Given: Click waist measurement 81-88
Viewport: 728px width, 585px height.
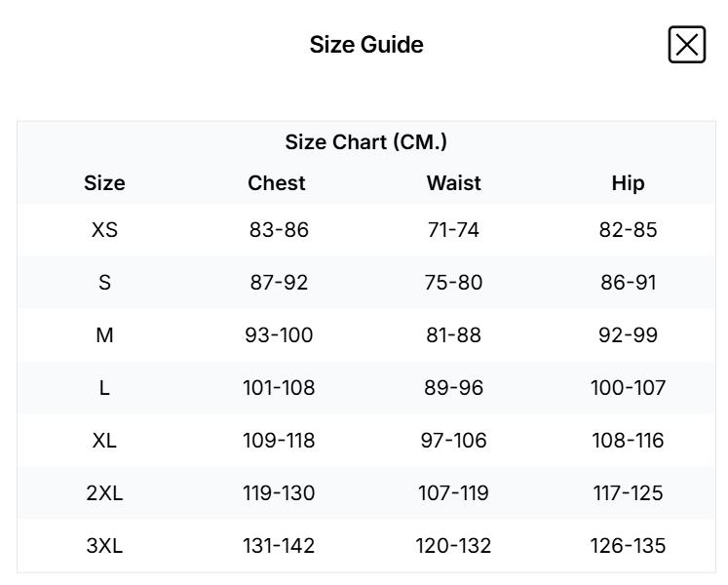Looking at the screenshot, I should coord(453,335).
